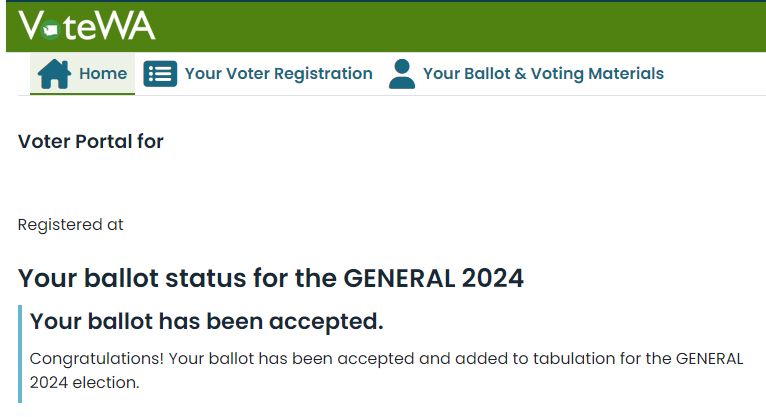Click Your ballot has been accepted heading
The width and height of the screenshot is (766, 417).
[x=206, y=321]
